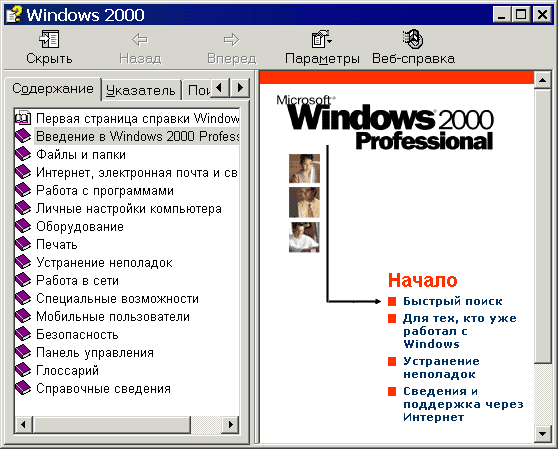Screen dimensions: 558x449
Task: Click the book icon beside Глоссарий
Action: 23,370
